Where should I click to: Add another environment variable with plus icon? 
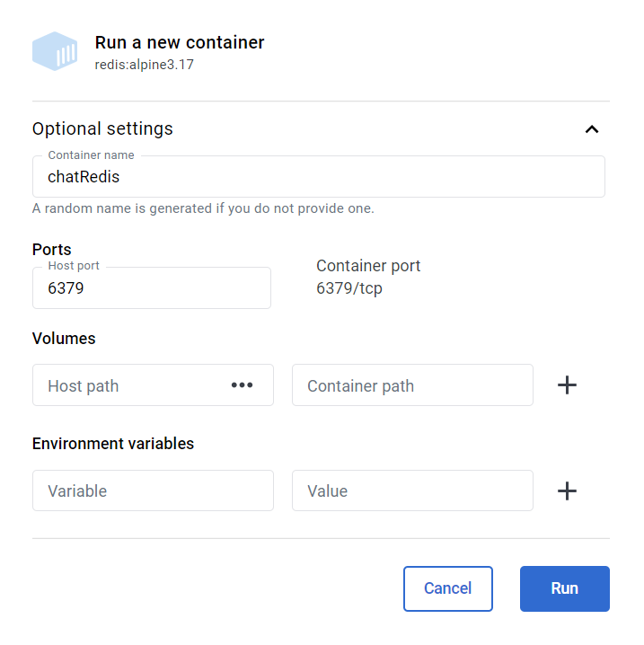pos(567,490)
